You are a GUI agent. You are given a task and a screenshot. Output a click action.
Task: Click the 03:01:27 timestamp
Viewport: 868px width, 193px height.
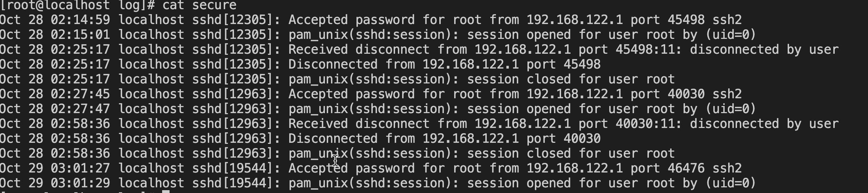80,168
